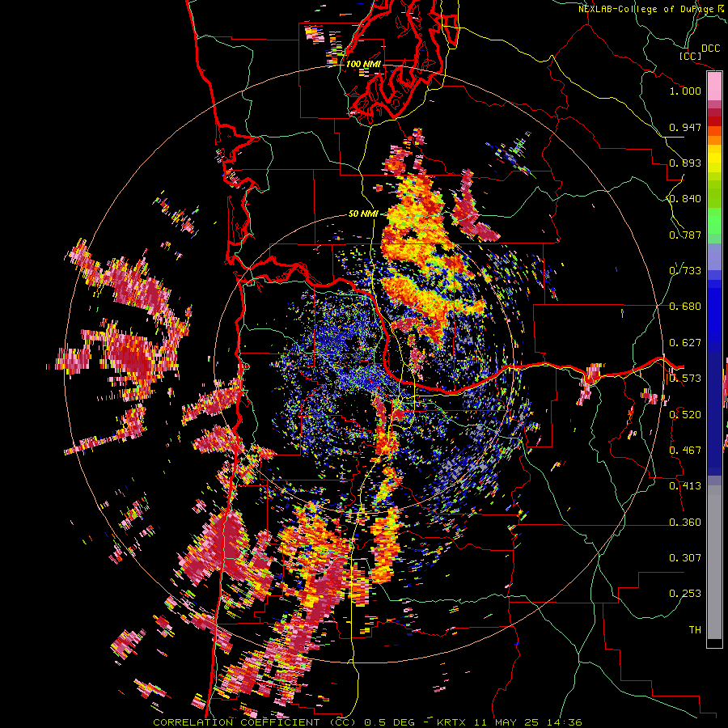Select the 0.787 scale value
The width and height of the screenshot is (728, 728).
pyautogui.click(x=685, y=235)
